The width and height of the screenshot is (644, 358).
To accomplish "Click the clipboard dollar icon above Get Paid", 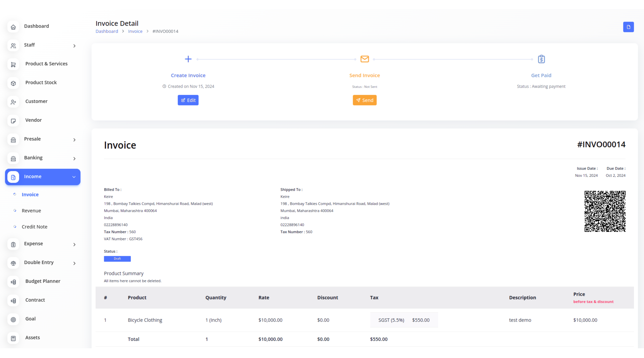I will pos(541,59).
